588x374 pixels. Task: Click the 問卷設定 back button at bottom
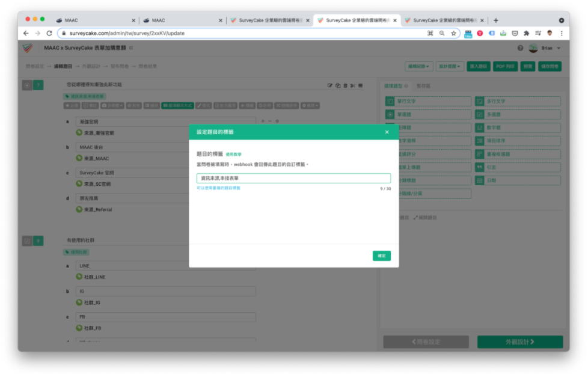point(426,342)
